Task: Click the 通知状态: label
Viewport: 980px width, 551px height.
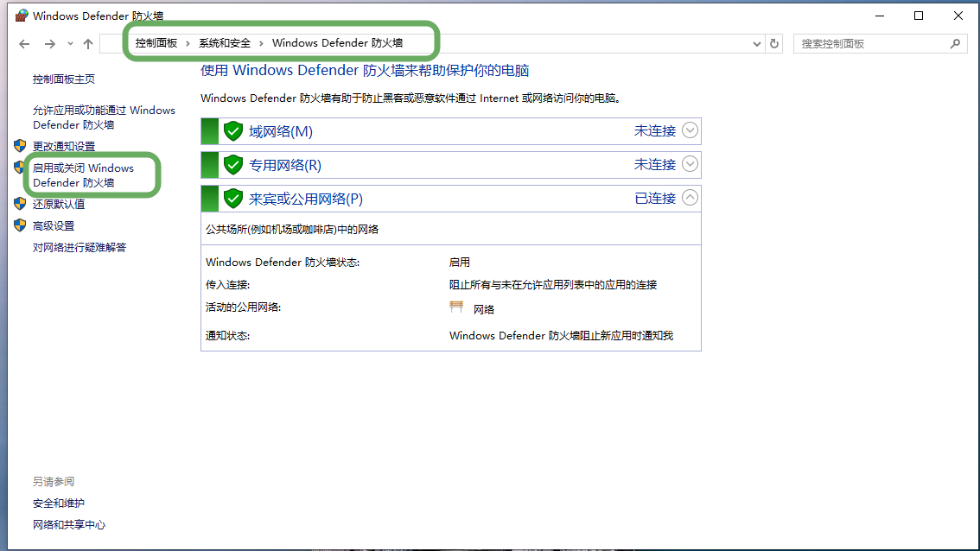Action: coord(227,335)
